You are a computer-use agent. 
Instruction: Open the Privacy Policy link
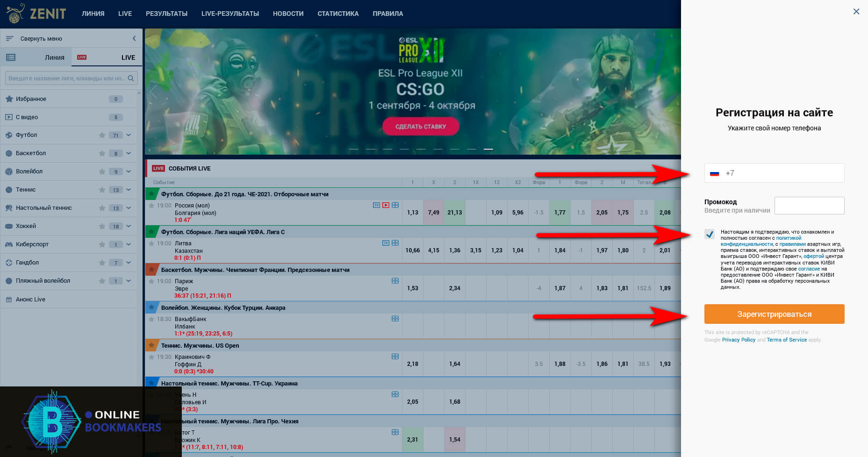[739, 340]
